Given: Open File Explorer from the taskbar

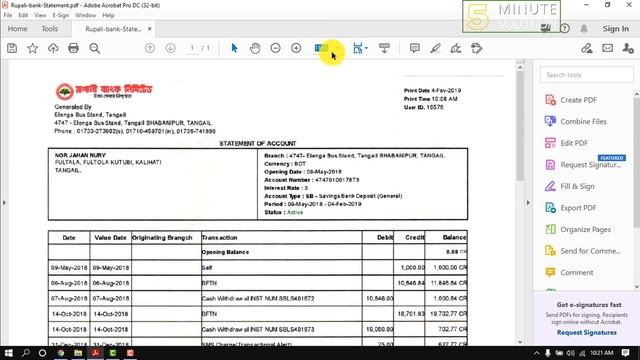Looking at the screenshot, I should point(78,353).
